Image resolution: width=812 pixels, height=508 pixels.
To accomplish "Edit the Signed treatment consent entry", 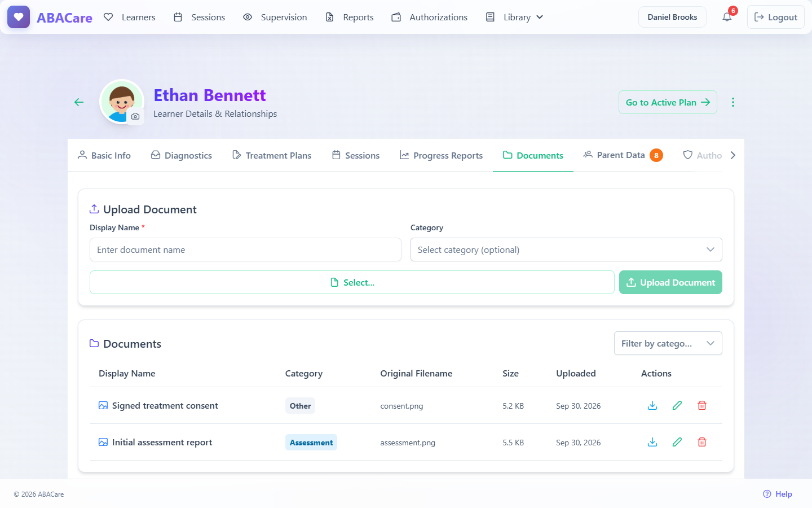I will (677, 405).
